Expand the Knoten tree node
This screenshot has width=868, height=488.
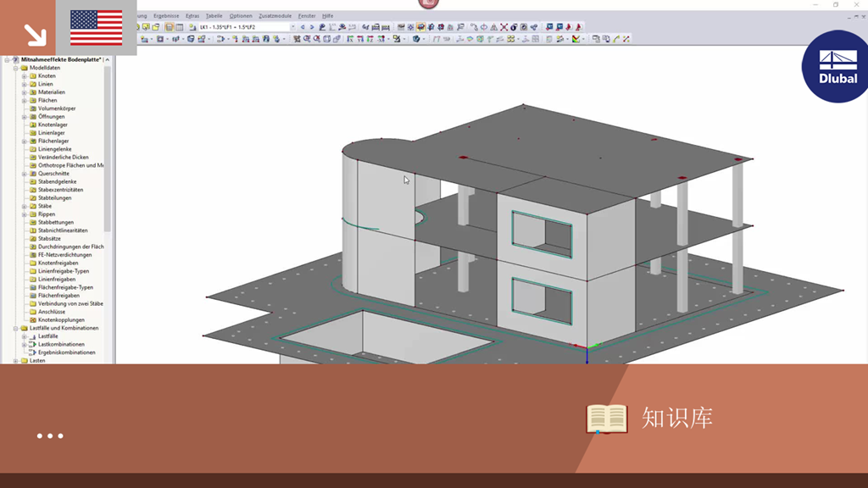coord(25,75)
